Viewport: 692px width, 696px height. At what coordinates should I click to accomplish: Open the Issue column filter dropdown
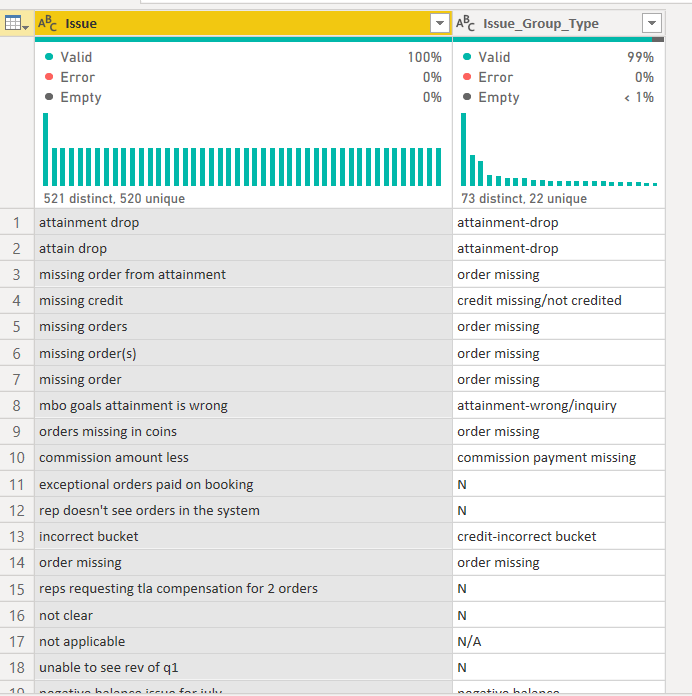pos(439,24)
